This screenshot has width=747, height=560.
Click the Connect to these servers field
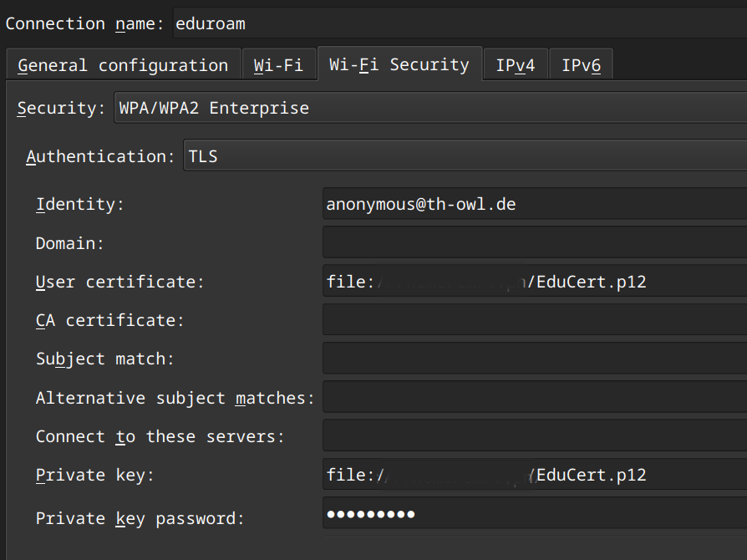coord(534,436)
